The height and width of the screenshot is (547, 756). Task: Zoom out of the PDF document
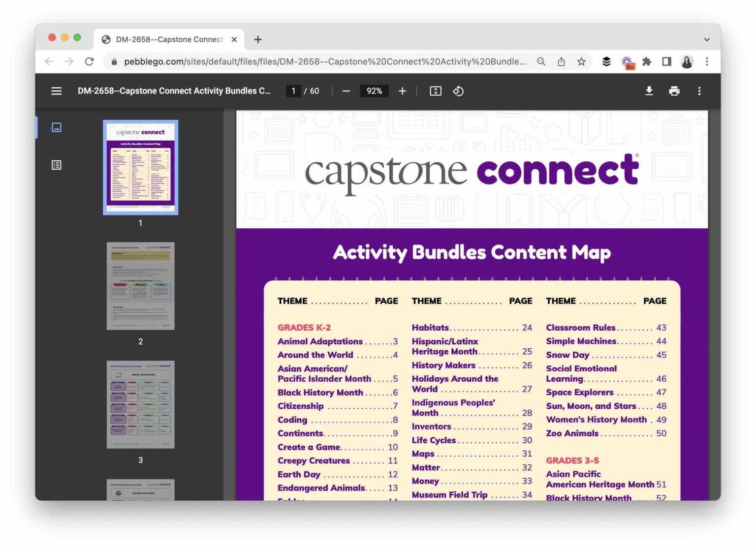346,91
